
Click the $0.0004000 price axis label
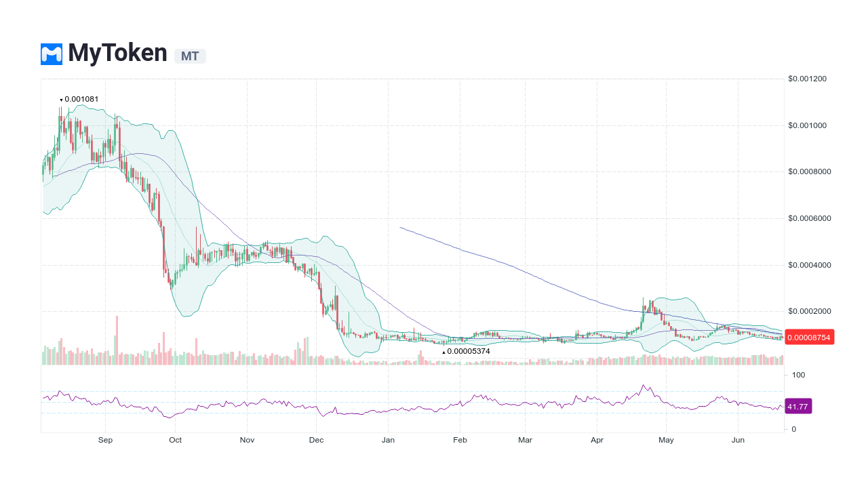[809, 265]
